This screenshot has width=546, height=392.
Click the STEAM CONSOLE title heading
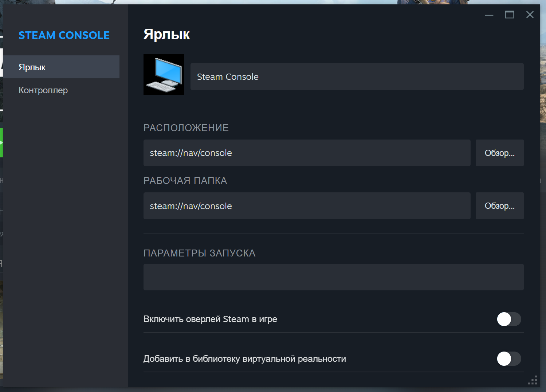point(64,35)
